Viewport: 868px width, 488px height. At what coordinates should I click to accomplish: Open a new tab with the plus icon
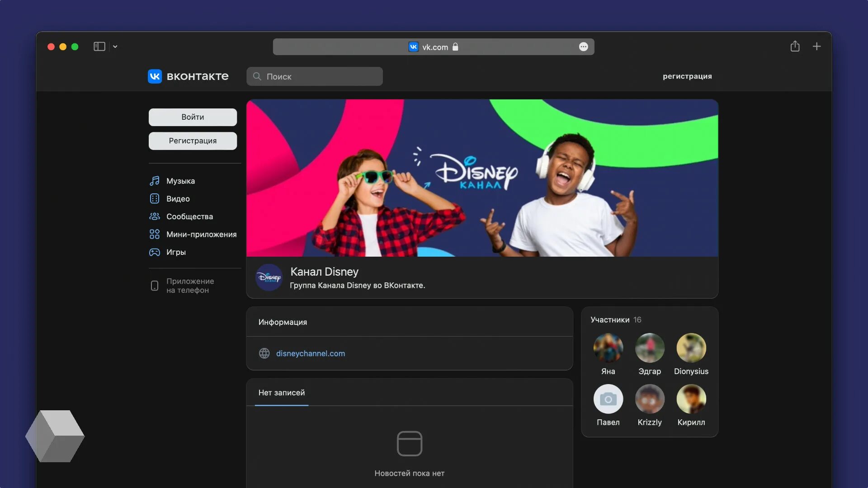(x=816, y=46)
